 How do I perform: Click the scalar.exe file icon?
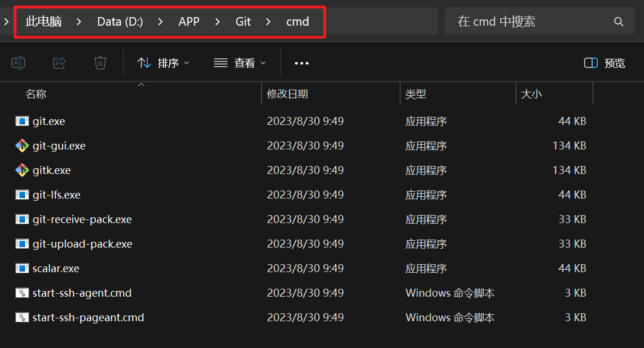coord(21,268)
